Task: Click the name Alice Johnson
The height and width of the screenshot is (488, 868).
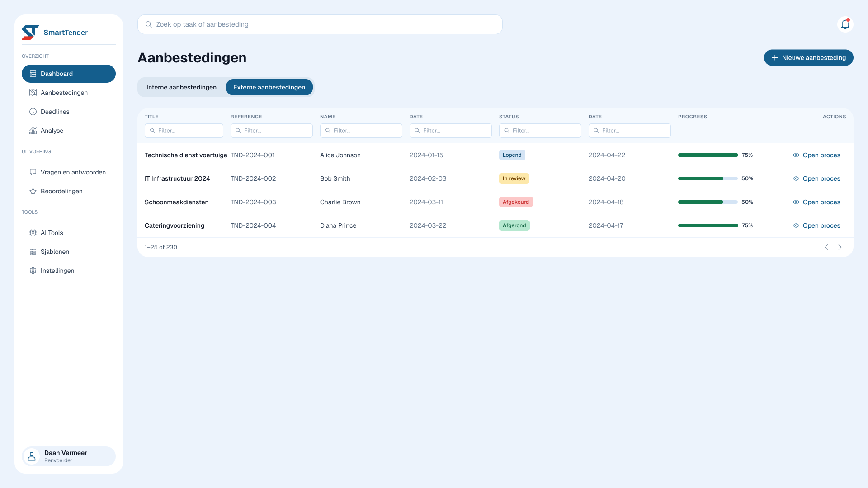Action: point(340,155)
